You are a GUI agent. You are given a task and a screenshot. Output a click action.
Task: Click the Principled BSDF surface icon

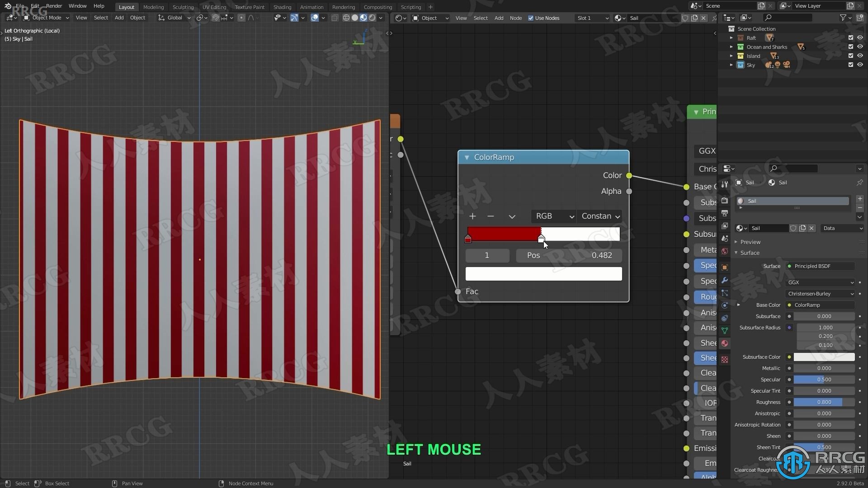(789, 266)
